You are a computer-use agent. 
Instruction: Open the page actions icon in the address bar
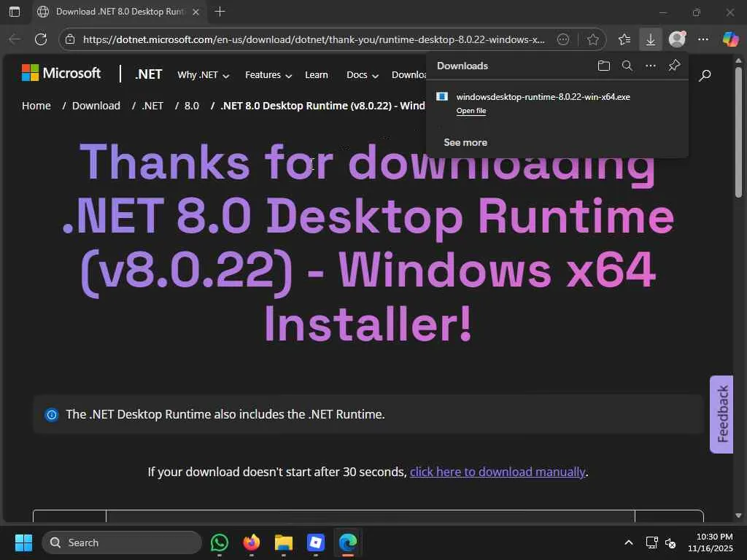[563, 39]
